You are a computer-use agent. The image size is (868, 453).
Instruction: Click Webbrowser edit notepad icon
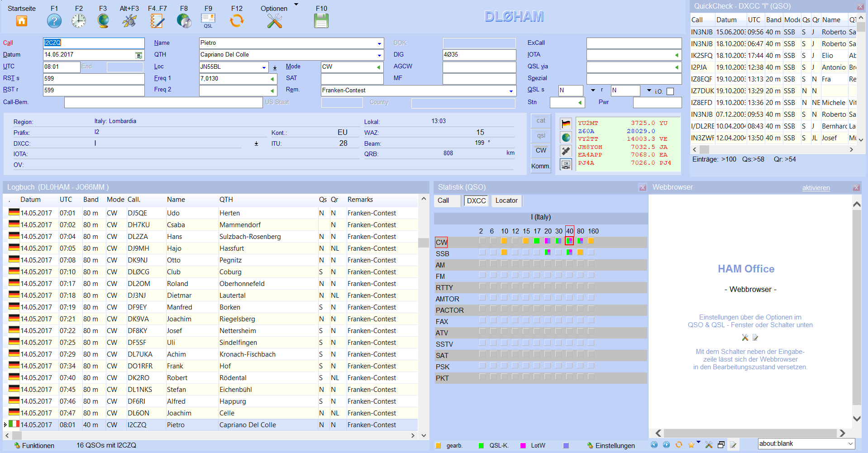[x=733, y=444]
